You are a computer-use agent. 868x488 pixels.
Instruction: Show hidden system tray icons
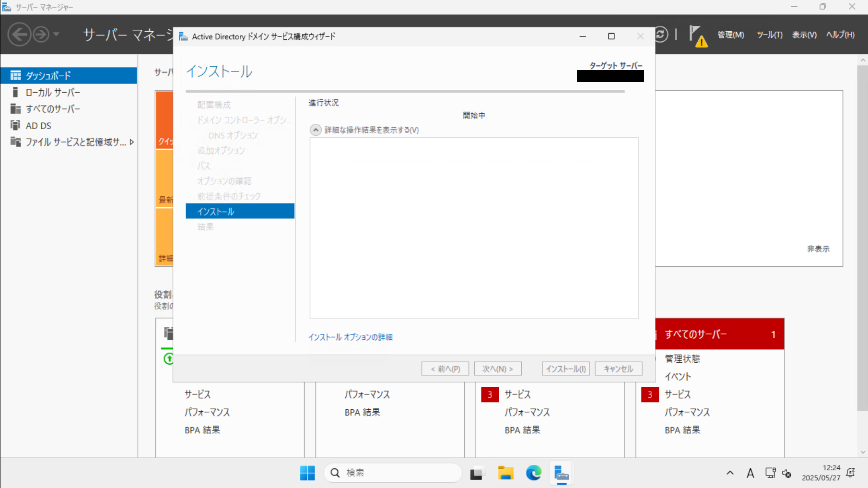point(730,473)
